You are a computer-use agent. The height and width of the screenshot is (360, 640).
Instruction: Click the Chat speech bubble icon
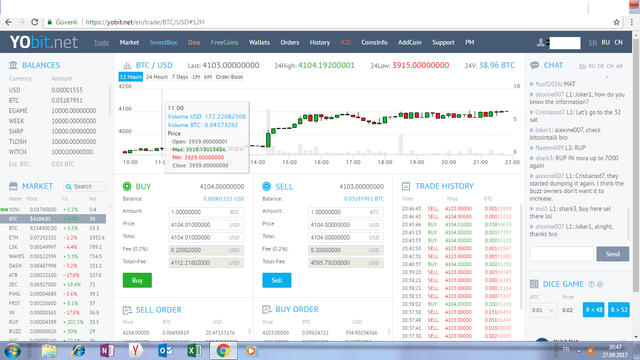point(534,65)
